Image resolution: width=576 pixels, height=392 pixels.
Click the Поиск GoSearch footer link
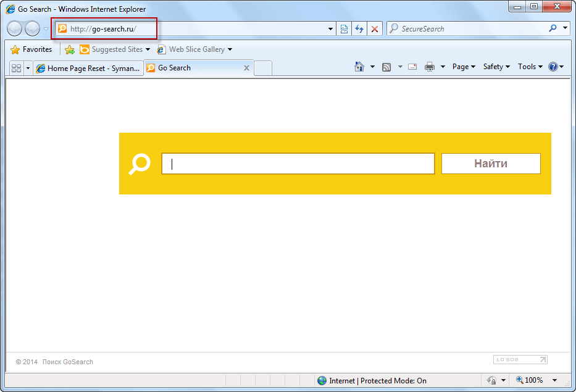coord(67,362)
